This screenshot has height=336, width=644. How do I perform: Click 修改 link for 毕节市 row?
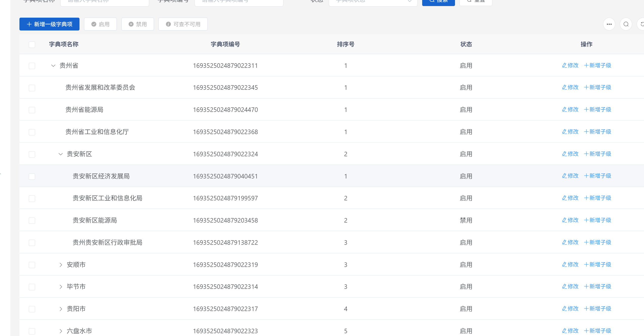(570, 286)
